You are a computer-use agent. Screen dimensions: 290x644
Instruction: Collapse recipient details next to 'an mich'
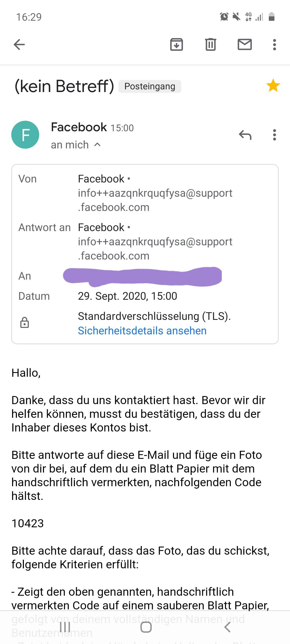(97, 145)
